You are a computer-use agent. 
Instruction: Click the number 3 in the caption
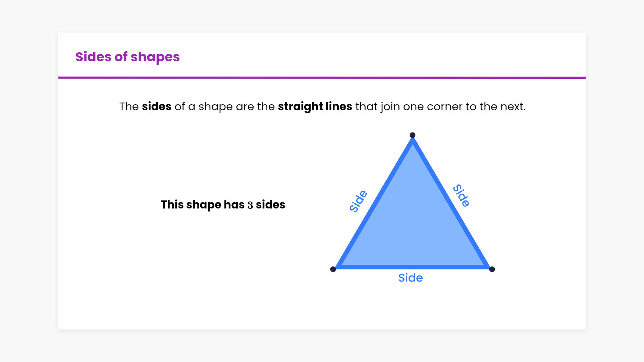click(250, 205)
